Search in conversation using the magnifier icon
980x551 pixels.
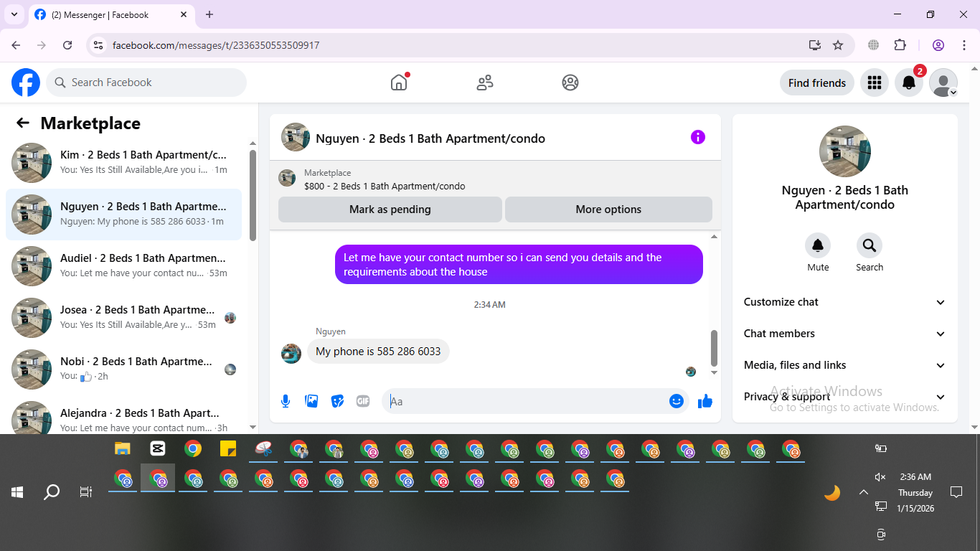870,246
